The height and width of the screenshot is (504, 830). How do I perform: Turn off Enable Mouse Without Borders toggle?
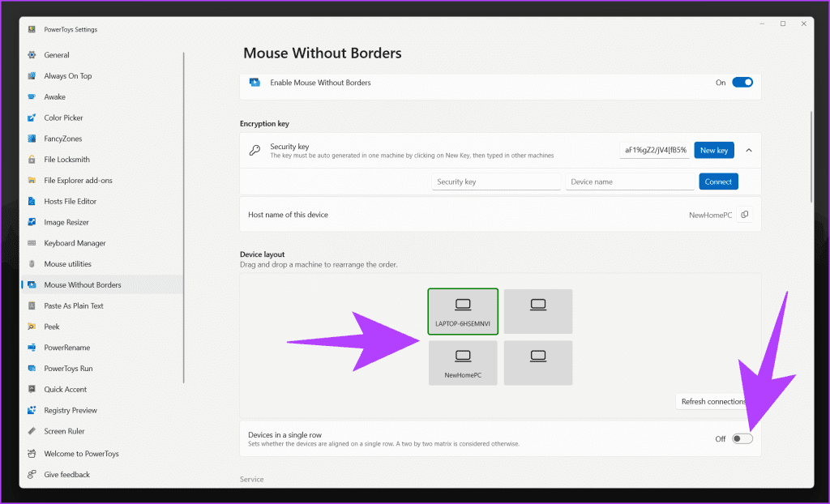pos(742,82)
